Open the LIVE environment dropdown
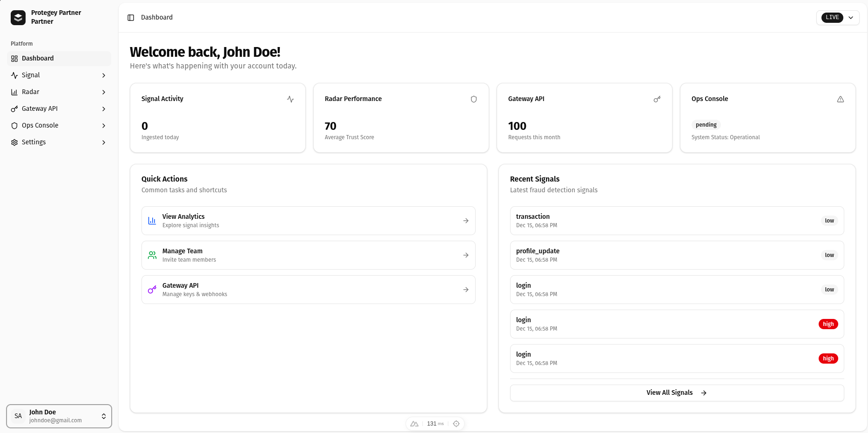Screen dimensions: 868x433 [x=838, y=17]
